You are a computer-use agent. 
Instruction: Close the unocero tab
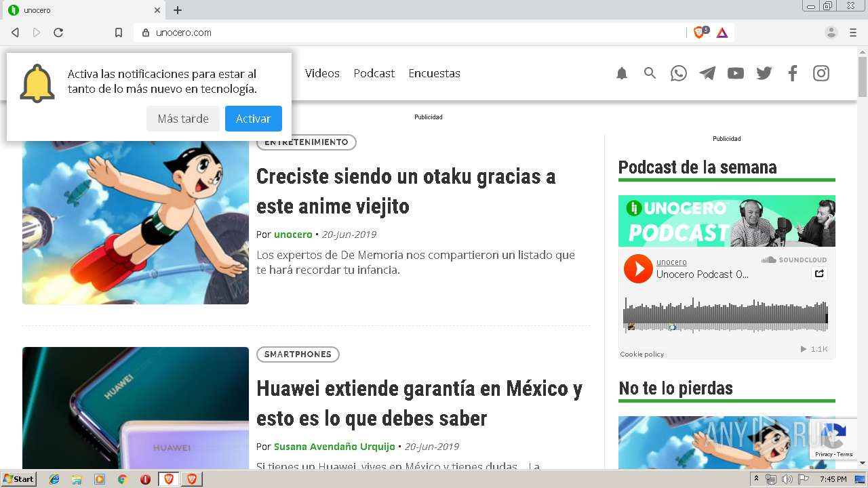click(x=157, y=10)
